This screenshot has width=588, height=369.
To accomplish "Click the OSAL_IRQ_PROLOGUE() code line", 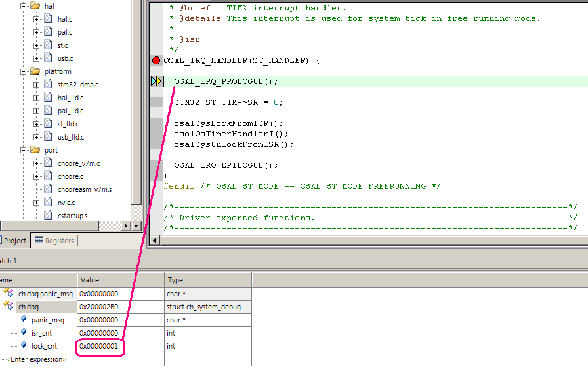I will click(226, 81).
